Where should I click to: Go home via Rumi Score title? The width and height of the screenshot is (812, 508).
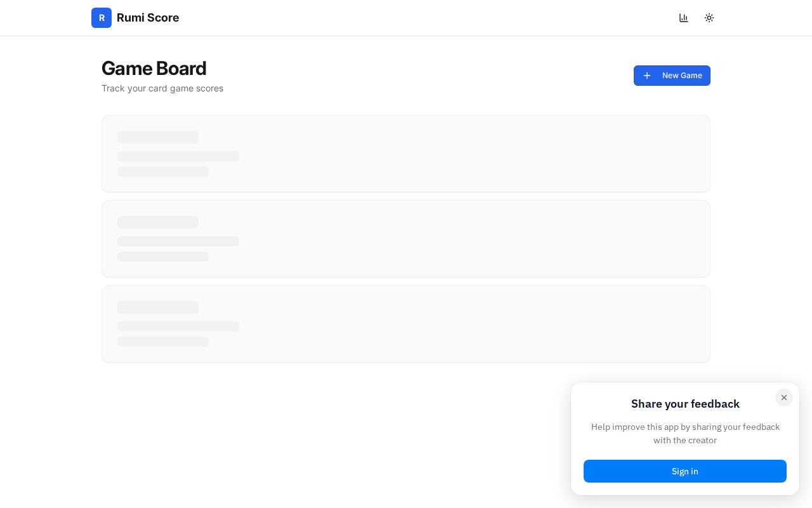pos(148,18)
